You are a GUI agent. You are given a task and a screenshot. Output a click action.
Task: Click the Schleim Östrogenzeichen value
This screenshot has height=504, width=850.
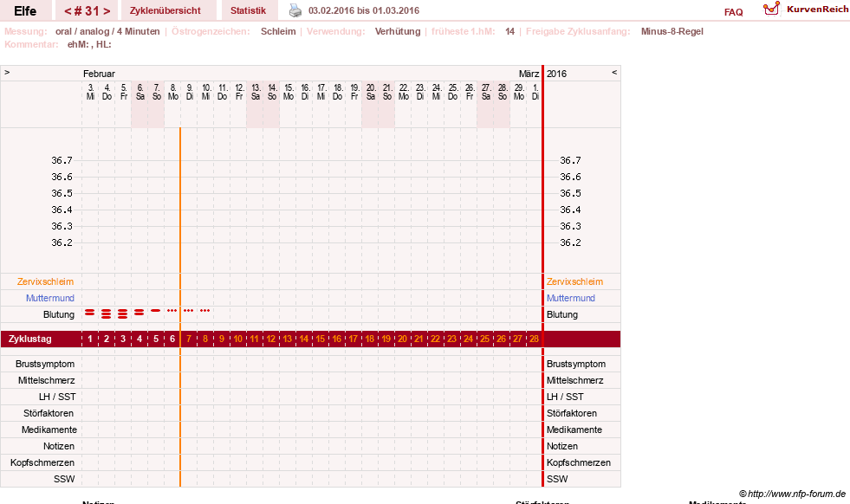point(278,31)
